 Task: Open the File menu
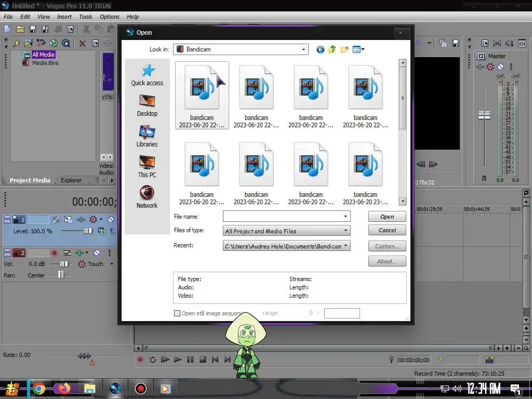8,17
